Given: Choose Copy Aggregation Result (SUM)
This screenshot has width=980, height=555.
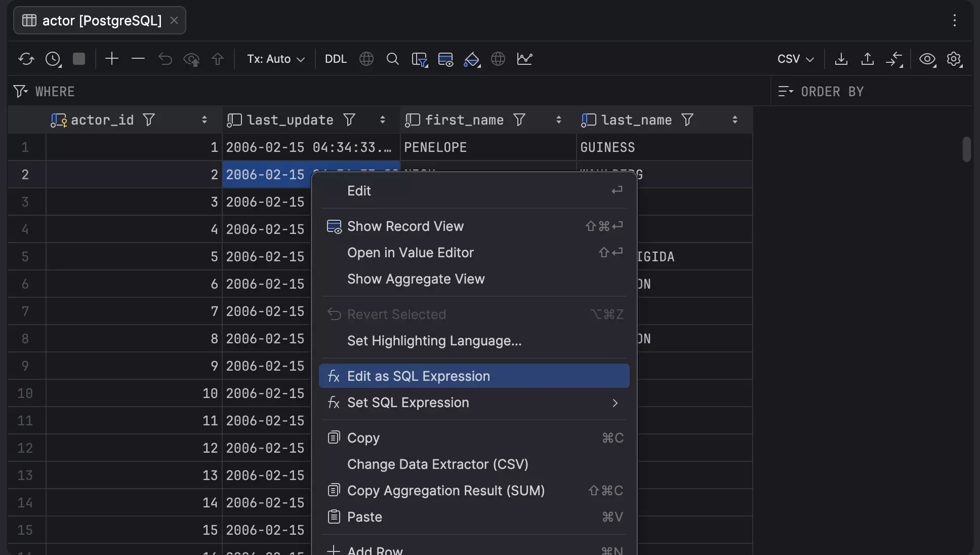Looking at the screenshot, I should [x=474, y=491].
